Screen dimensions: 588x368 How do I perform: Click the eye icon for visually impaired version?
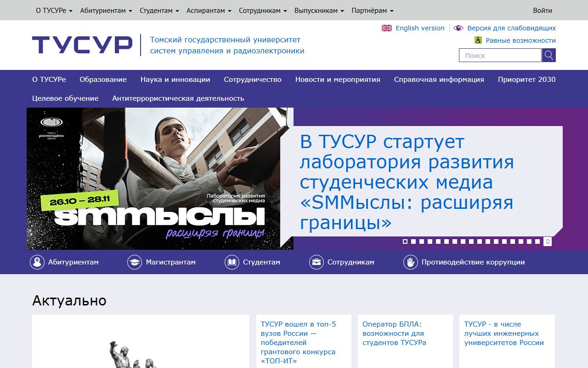point(458,28)
